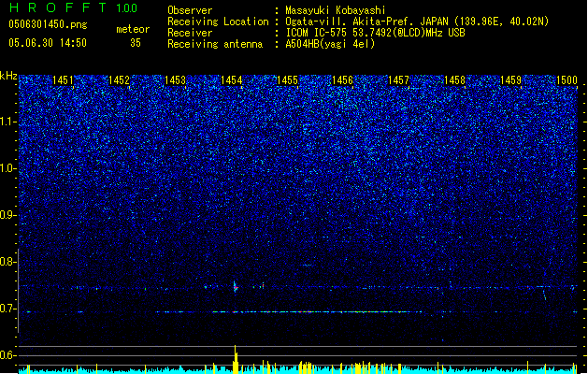588x374 pixels.
Task: Click the tallest yellow power spike in the level graph
Action: pyautogui.click(x=236, y=359)
